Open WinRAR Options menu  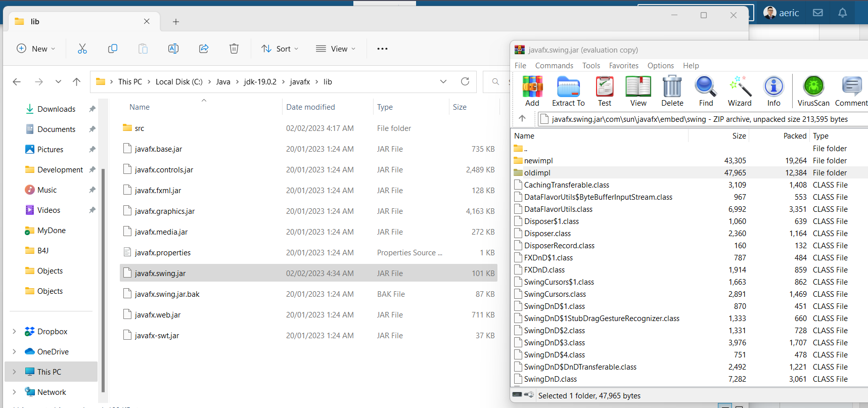[x=661, y=65]
